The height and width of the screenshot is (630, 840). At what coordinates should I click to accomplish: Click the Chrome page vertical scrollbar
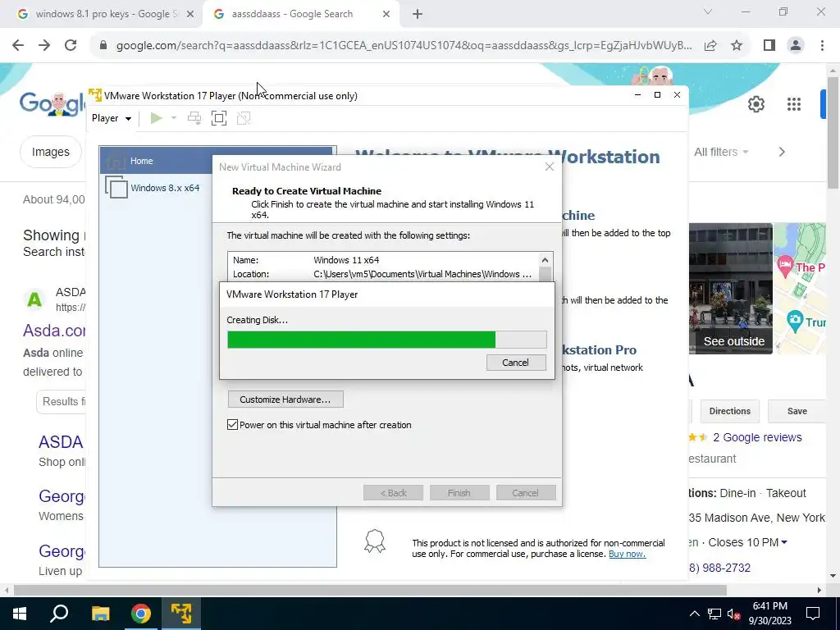point(833,133)
